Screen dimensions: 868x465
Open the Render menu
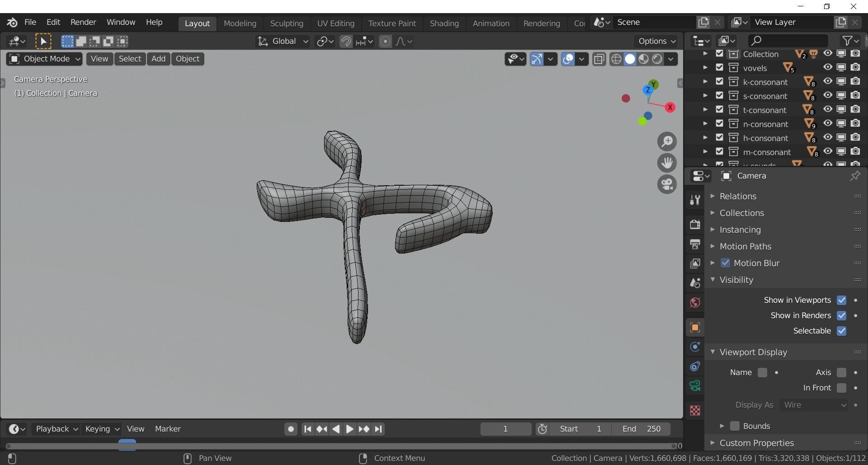click(83, 22)
